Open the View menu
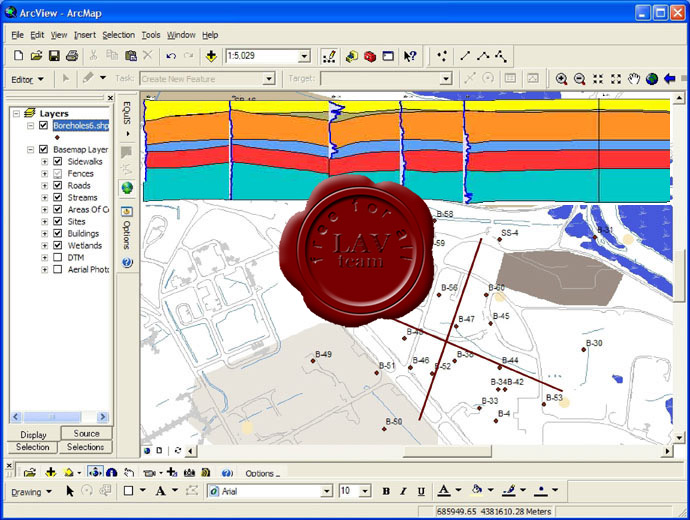Screen dimensions: 690x520 pos(59,35)
